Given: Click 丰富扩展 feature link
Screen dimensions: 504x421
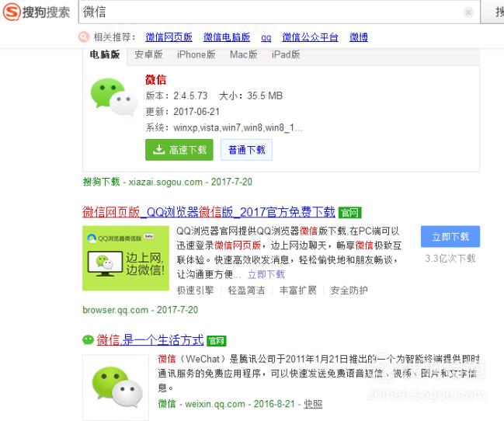Looking at the screenshot, I should point(298,291).
